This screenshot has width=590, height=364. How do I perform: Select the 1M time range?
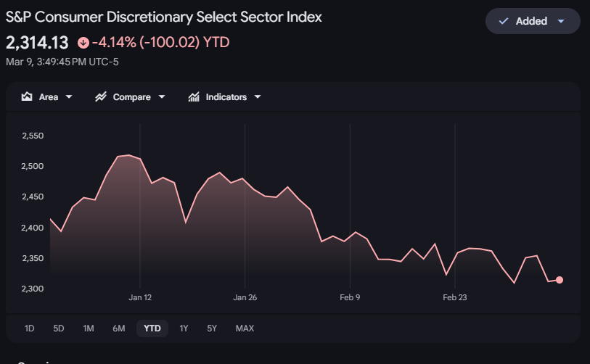(89, 328)
